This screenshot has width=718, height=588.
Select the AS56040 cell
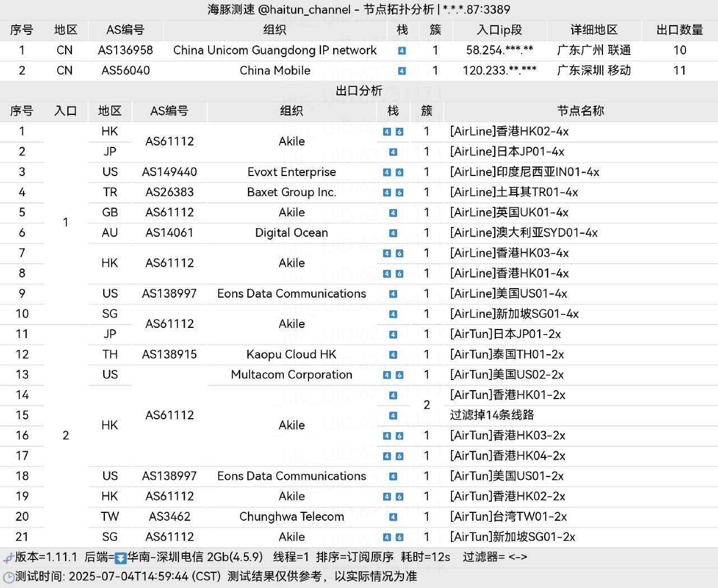pyautogui.click(x=126, y=71)
